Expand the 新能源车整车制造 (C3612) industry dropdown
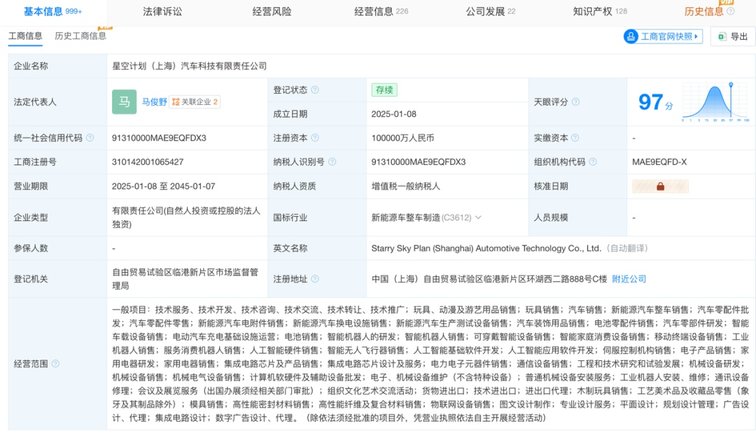The height and width of the screenshot is (433, 756). [479, 216]
